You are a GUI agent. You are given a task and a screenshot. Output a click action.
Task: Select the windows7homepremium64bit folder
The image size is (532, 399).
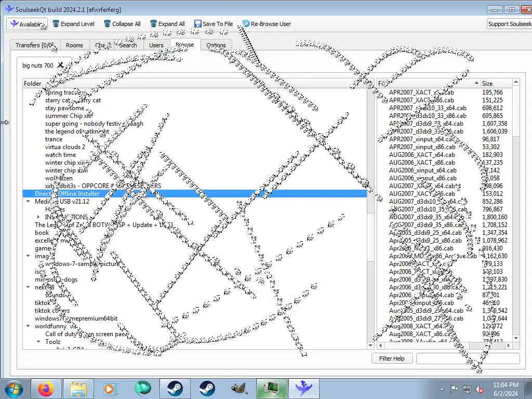(76, 318)
